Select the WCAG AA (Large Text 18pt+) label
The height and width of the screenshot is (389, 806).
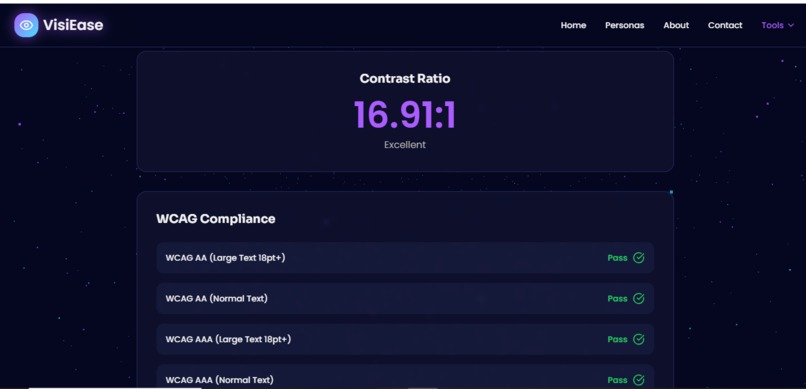tap(225, 258)
